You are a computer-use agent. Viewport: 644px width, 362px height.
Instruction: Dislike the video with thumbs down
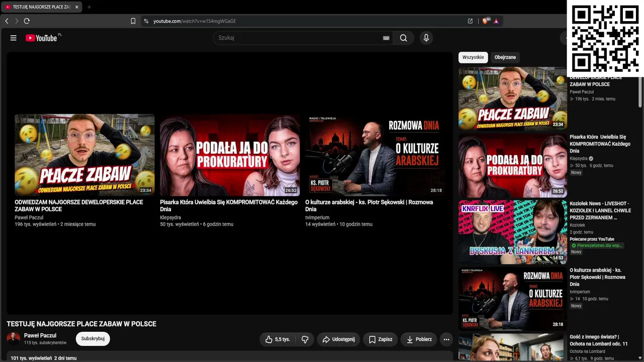[x=305, y=339]
